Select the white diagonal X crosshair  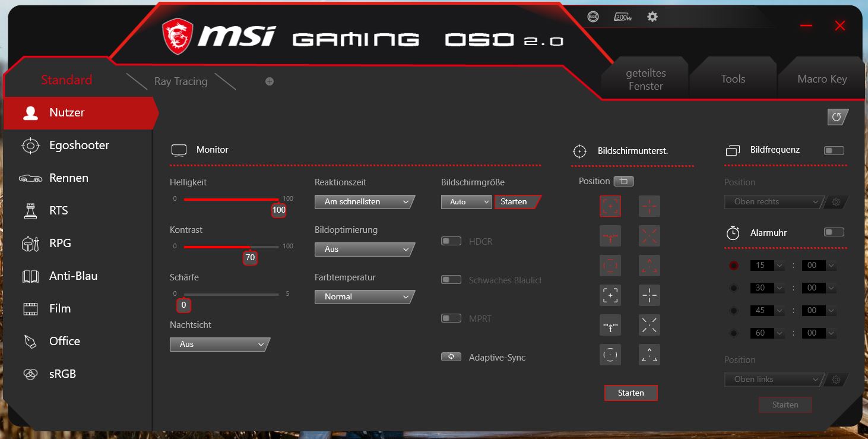pos(650,325)
